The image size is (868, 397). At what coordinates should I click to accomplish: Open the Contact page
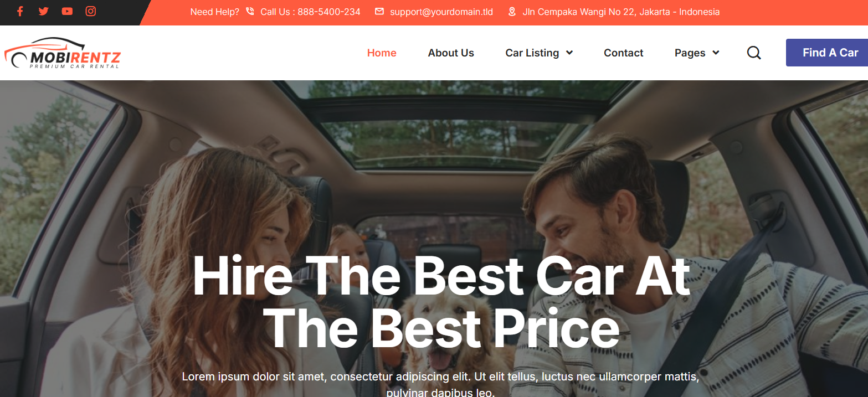(623, 53)
